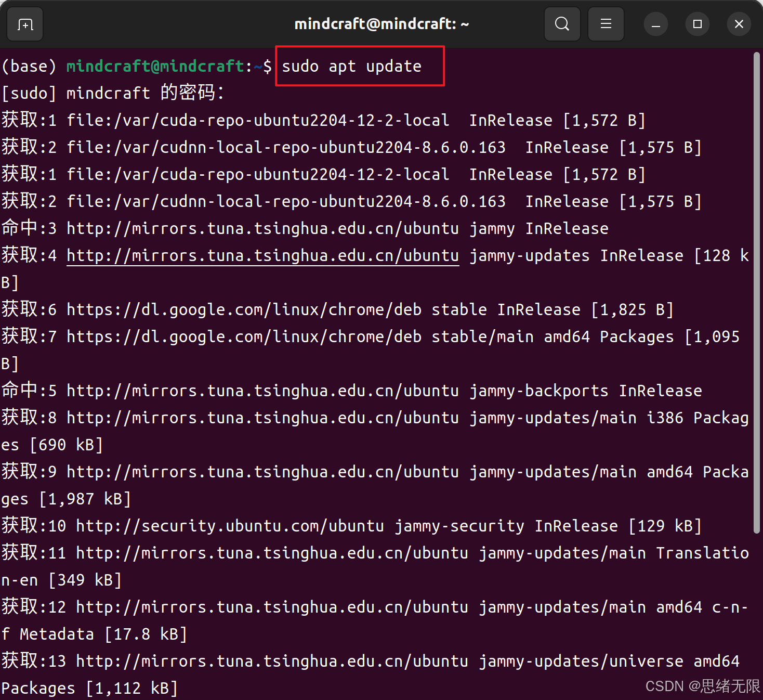Image resolution: width=763 pixels, height=700 pixels.
Task: Click the security.ubuntu.com URL on line 10
Action: coord(230,526)
